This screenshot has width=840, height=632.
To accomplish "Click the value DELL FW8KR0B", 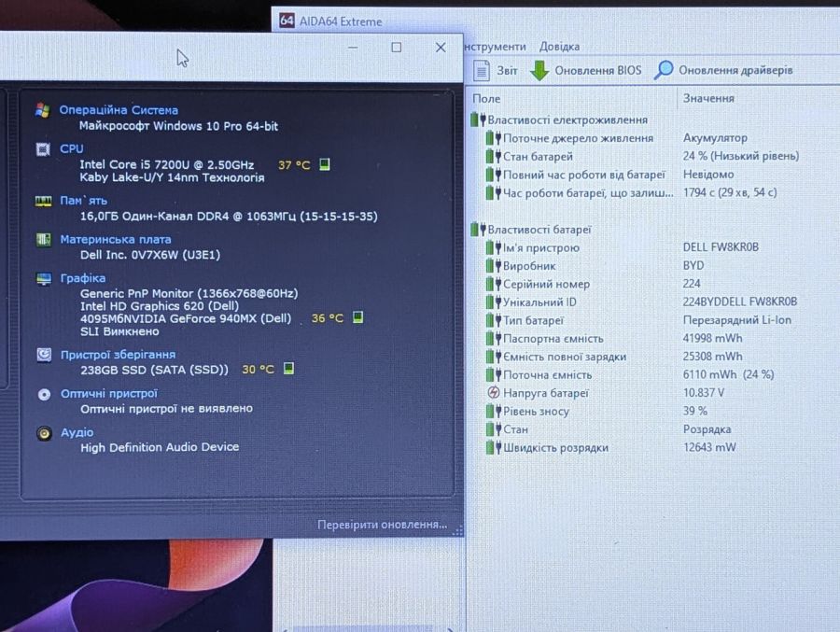I will point(721,247).
